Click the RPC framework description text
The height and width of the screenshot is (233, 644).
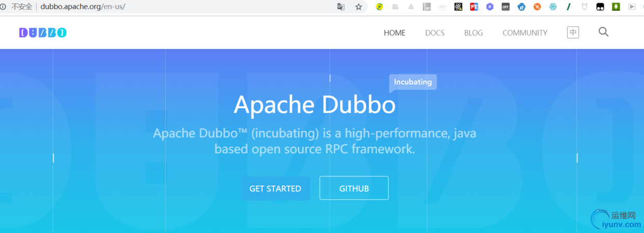pyautogui.click(x=315, y=141)
